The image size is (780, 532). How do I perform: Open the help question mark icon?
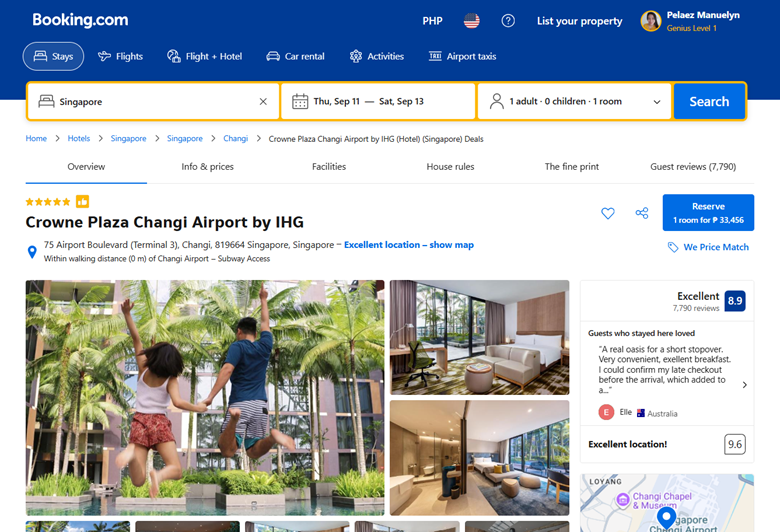click(x=508, y=21)
